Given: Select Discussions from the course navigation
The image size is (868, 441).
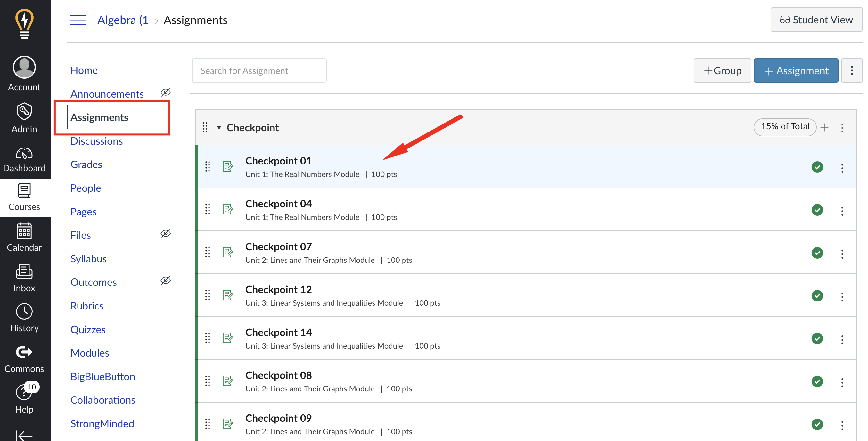Looking at the screenshot, I should click(97, 140).
